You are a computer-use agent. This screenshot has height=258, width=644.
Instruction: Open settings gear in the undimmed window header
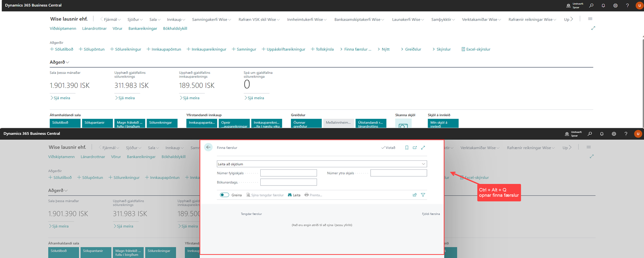pyautogui.click(x=615, y=5)
